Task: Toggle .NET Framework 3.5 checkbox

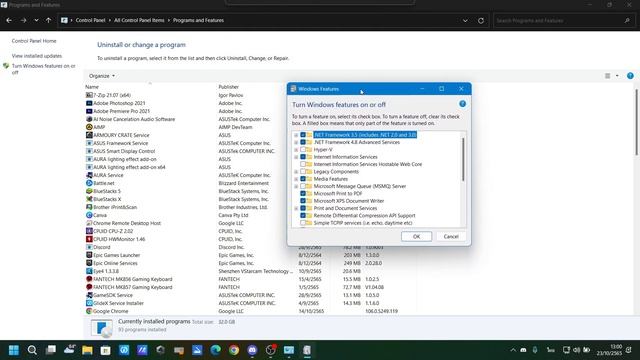Action: [303, 135]
